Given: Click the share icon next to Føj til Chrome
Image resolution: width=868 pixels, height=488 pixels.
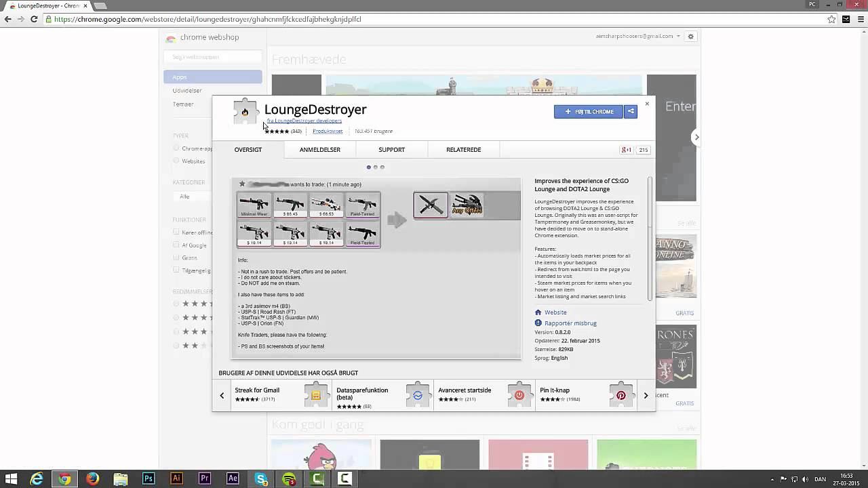Looking at the screenshot, I should click(x=631, y=111).
